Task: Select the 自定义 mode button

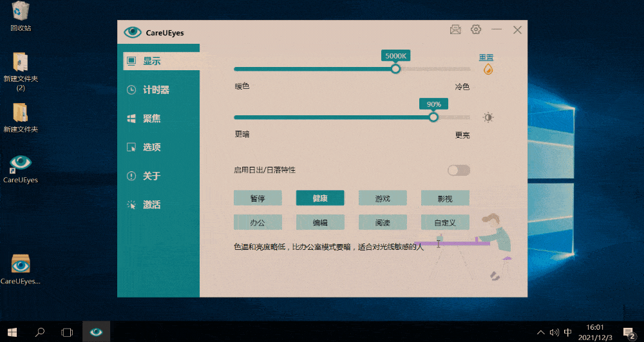Action: 445,223
